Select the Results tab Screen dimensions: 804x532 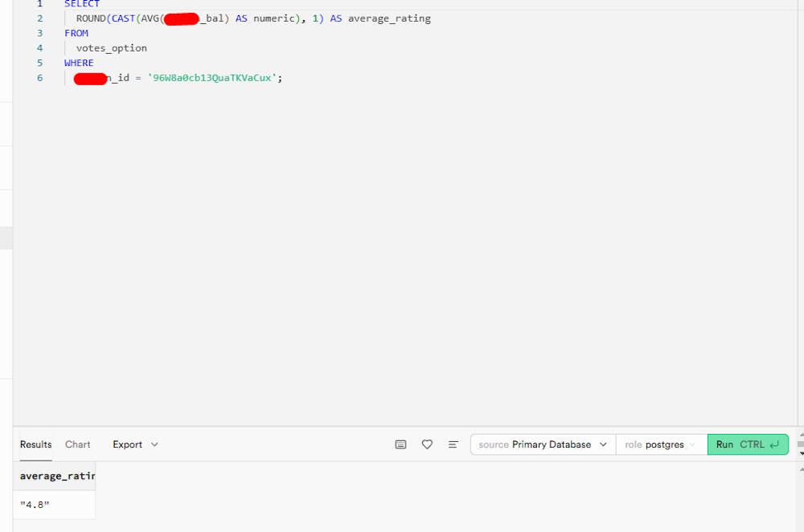[x=36, y=444]
